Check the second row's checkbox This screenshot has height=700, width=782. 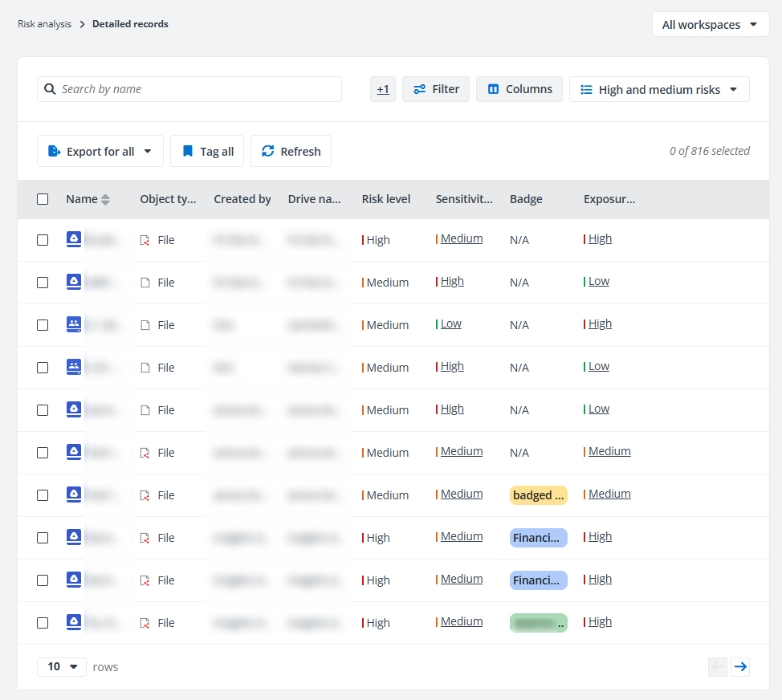coord(43,283)
